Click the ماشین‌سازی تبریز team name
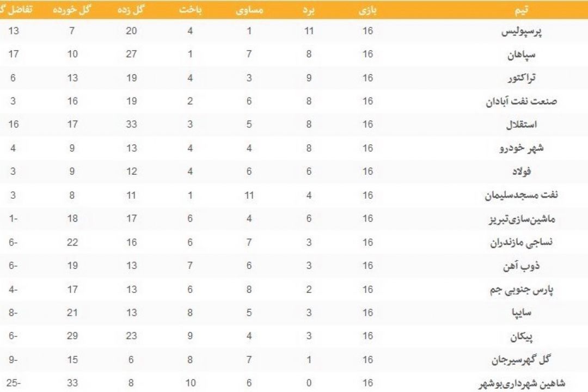This screenshot has width=588, height=392. click(522, 219)
